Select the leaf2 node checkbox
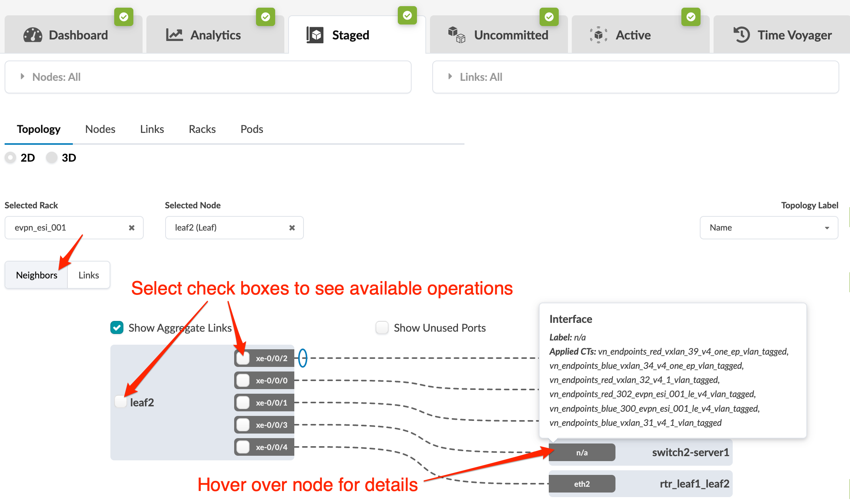Screen dimensions: 850x504 (x=121, y=402)
